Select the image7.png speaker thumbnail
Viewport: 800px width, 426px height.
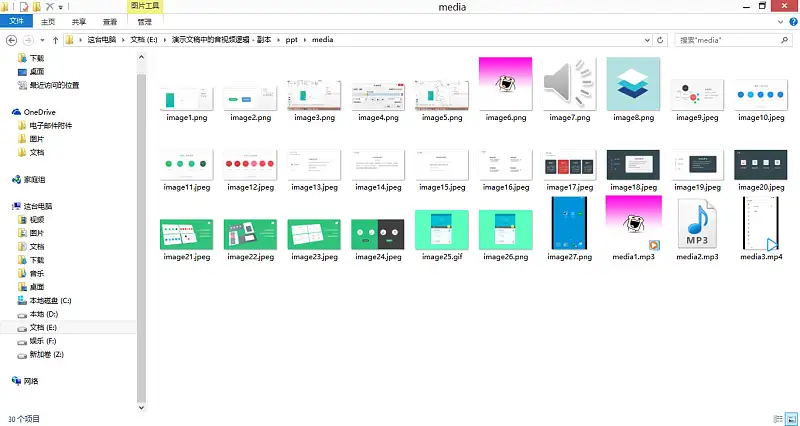569,84
